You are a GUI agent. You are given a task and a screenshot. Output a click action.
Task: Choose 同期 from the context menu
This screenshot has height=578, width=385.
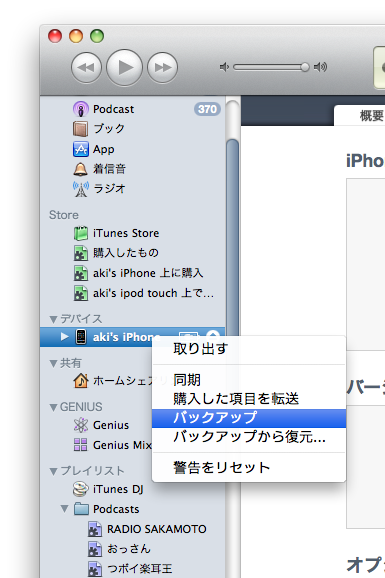tap(249, 380)
